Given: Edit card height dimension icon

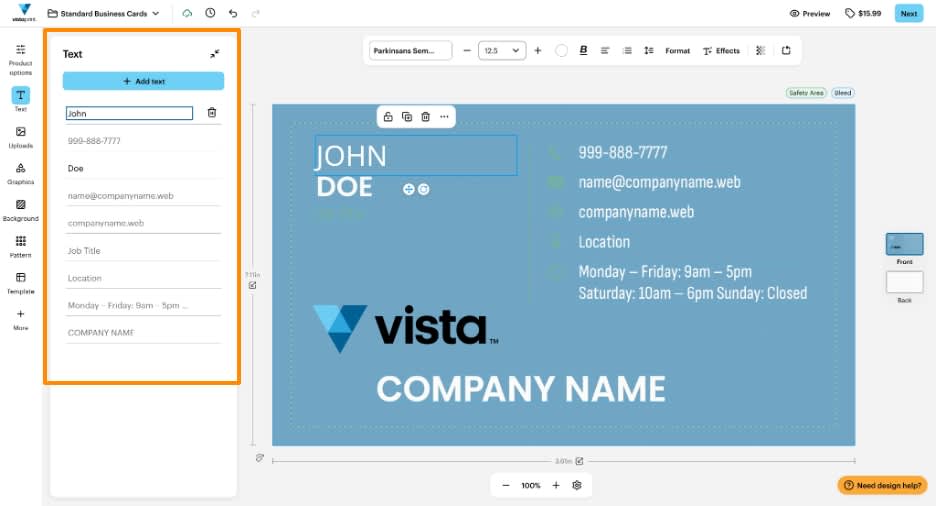Looking at the screenshot, I should (x=253, y=285).
